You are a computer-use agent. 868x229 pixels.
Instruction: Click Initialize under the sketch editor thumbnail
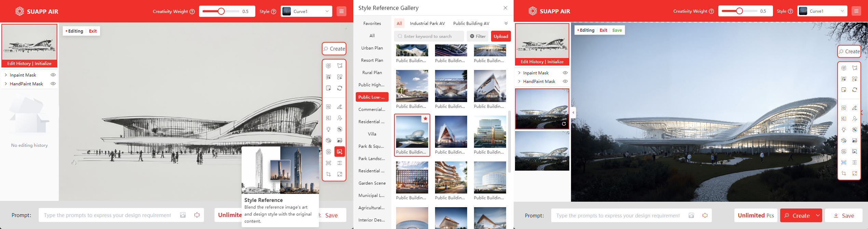coord(43,63)
